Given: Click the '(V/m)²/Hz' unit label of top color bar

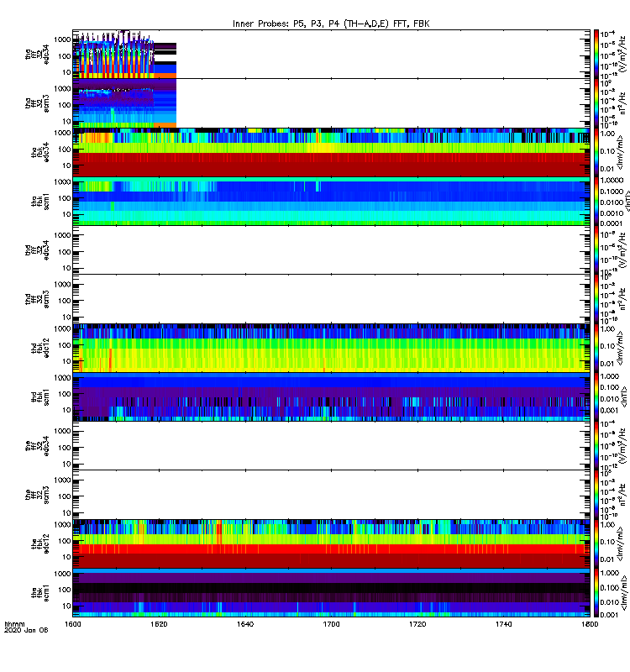Looking at the screenshot, I should [x=622, y=54].
